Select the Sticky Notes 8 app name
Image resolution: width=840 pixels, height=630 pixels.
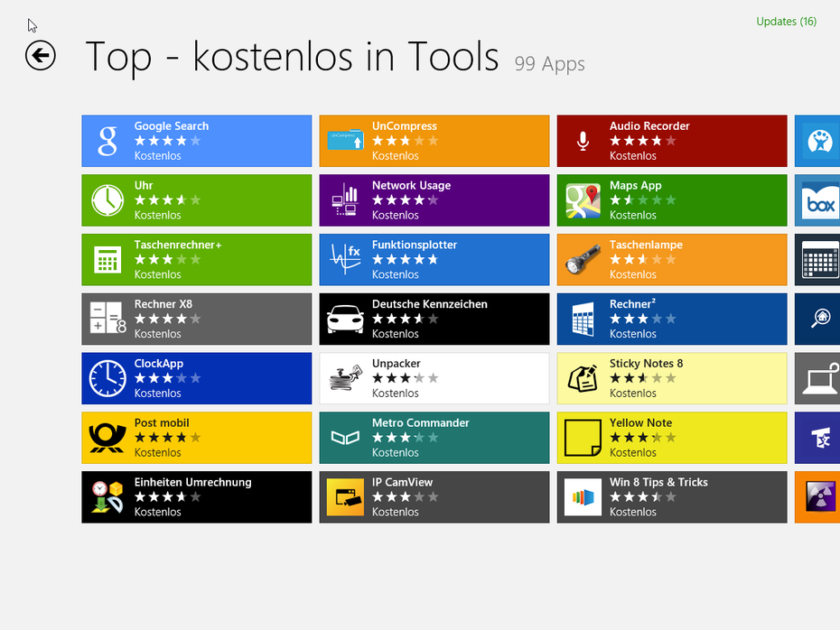(646, 364)
